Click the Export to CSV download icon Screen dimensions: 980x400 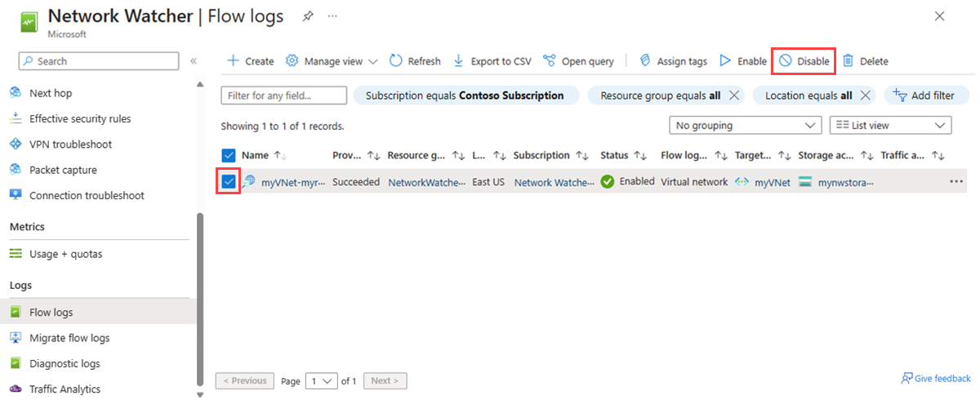coord(458,61)
